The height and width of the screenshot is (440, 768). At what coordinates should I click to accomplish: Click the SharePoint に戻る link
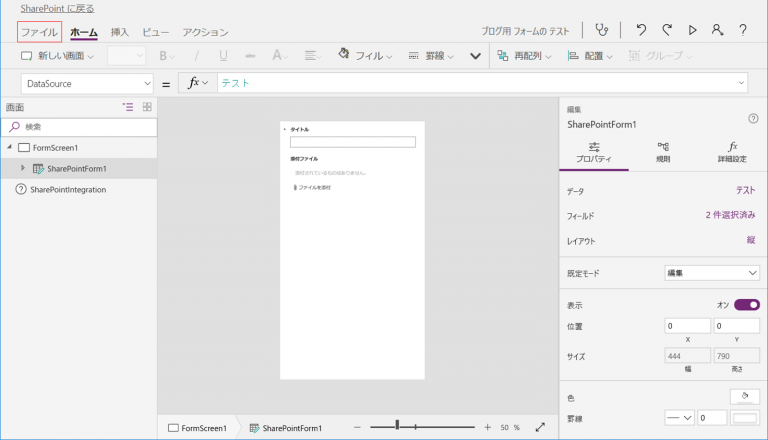(x=58, y=8)
